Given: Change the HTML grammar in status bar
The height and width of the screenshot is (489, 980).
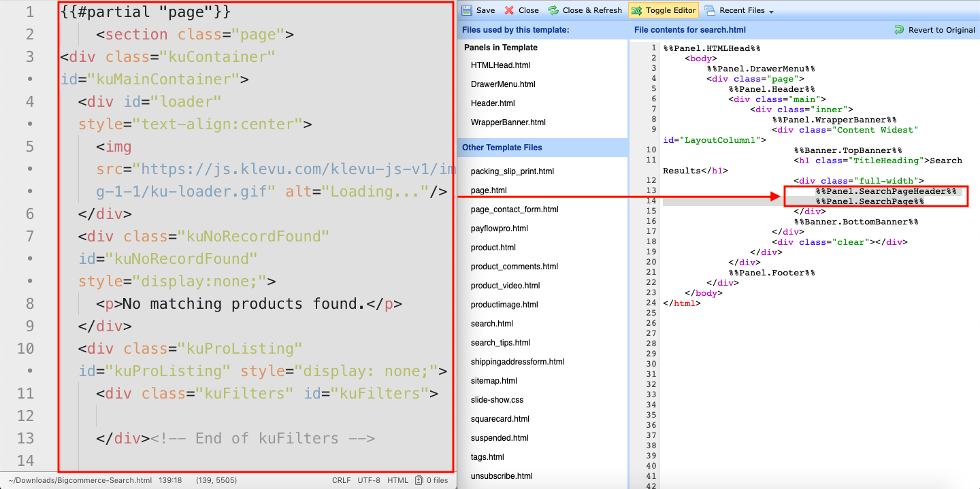Looking at the screenshot, I should pos(397,480).
